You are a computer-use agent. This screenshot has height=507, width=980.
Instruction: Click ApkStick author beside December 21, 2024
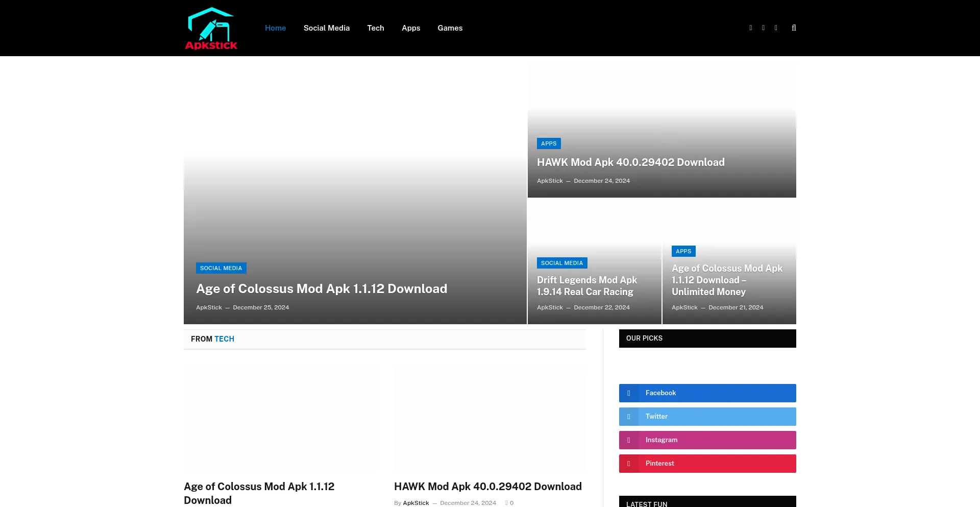684,307
